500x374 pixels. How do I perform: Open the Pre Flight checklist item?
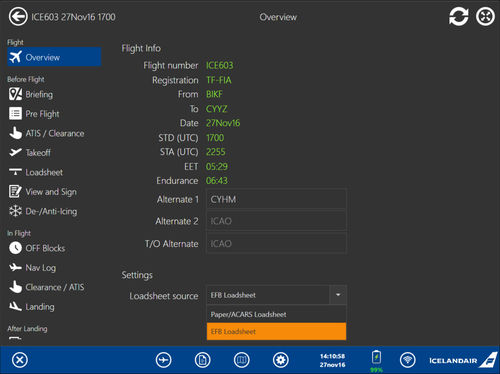click(x=34, y=114)
